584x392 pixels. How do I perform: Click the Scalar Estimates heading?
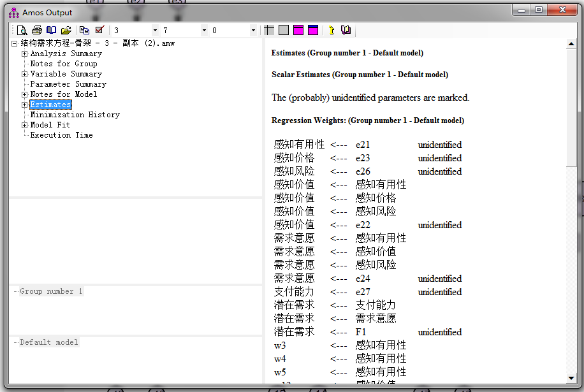coord(360,75)
